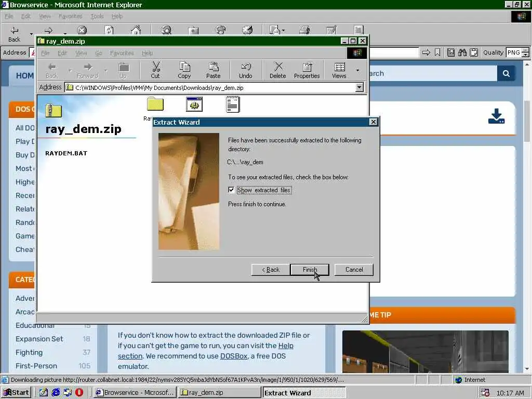
Task: Click Internet Explorer Refresh button
Action: [109, 31]
